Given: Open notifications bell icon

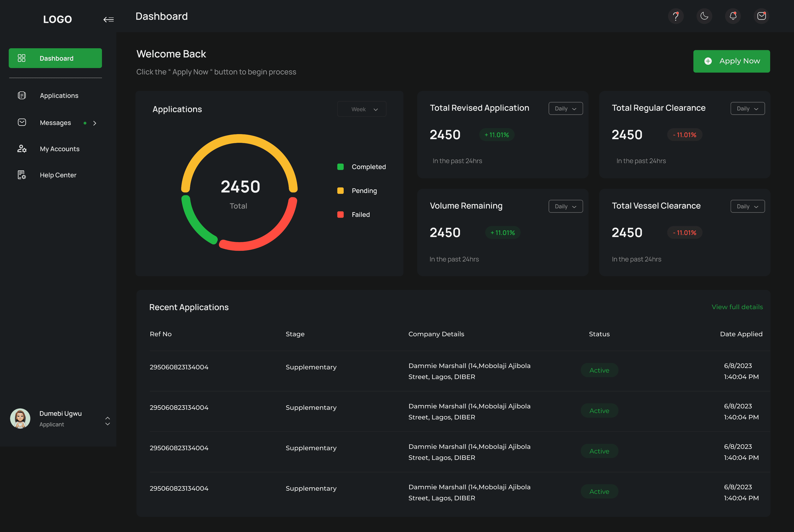Looking at the screenshot, I should pyautogui.click(x=733, y=16).
